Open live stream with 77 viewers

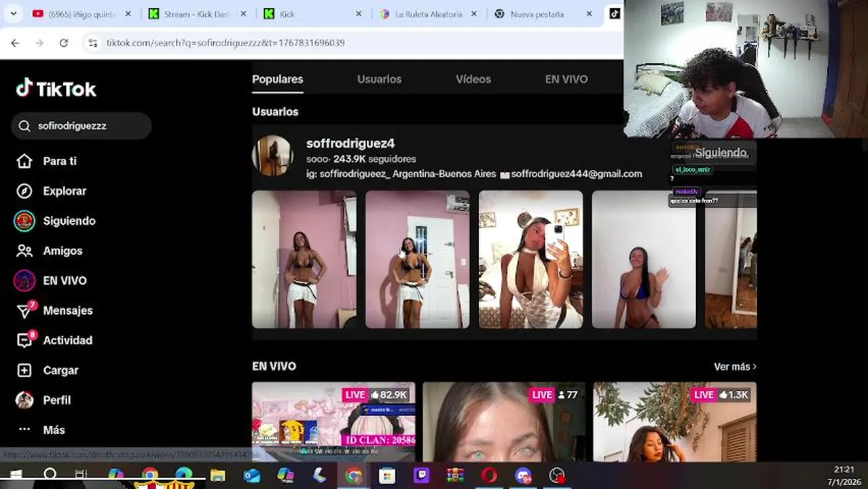point(504,422)
